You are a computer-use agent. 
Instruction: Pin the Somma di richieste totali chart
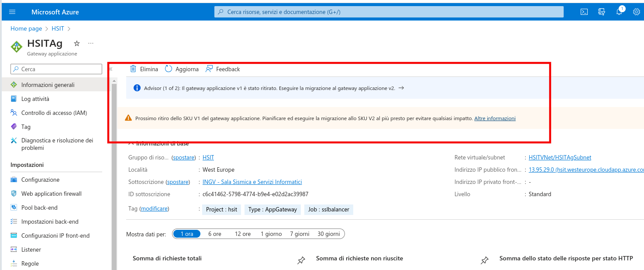(x=301, y=261)
